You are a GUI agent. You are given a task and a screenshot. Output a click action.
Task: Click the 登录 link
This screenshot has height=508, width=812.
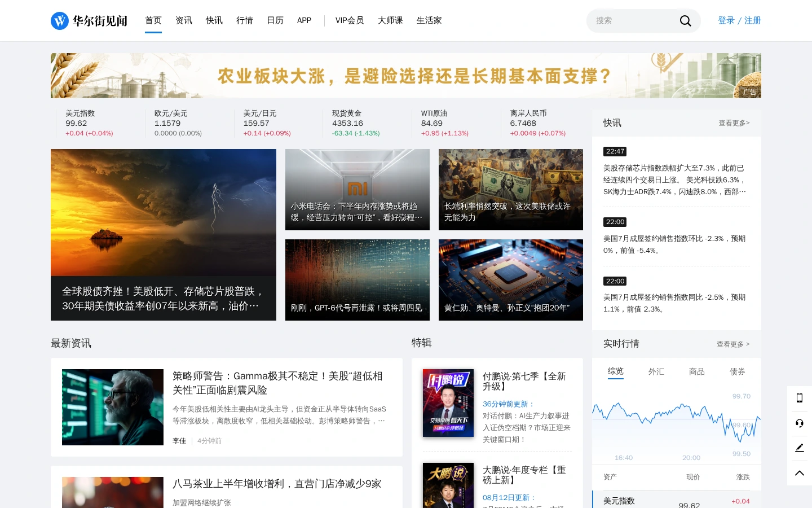coord(726,20)
